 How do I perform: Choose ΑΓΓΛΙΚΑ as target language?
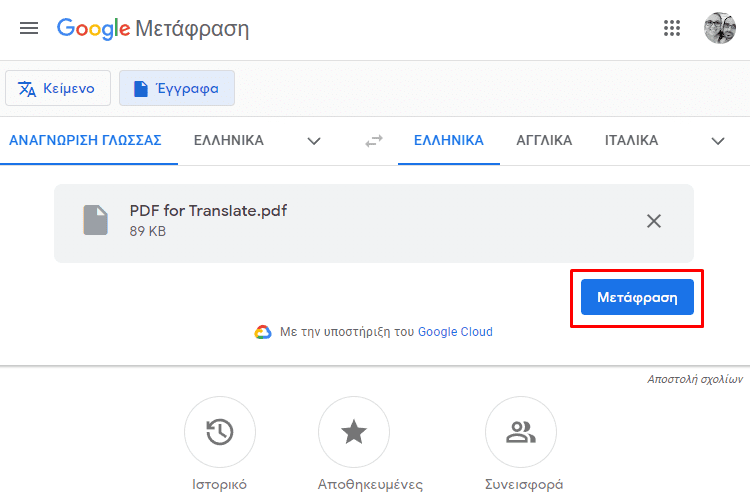(x=544, y=141)
